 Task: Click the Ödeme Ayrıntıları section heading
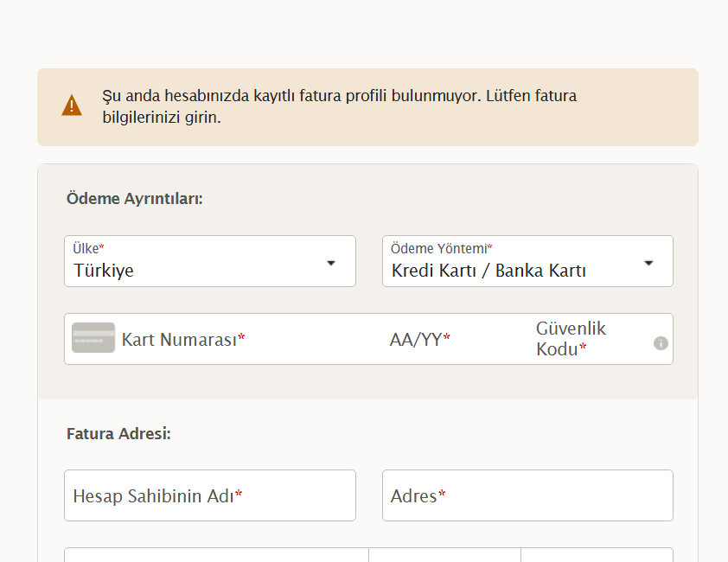(x=135, y=198)
